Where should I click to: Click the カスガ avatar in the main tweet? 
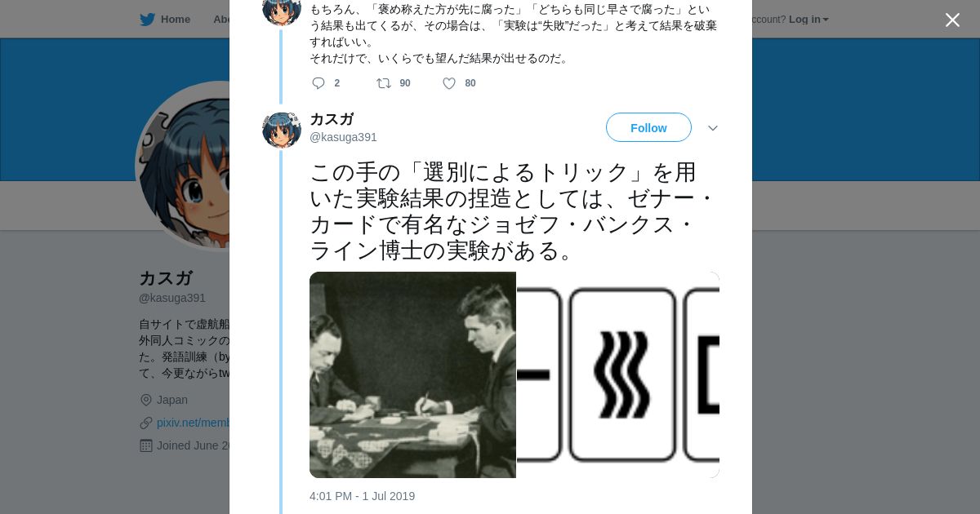coord(282,130)
